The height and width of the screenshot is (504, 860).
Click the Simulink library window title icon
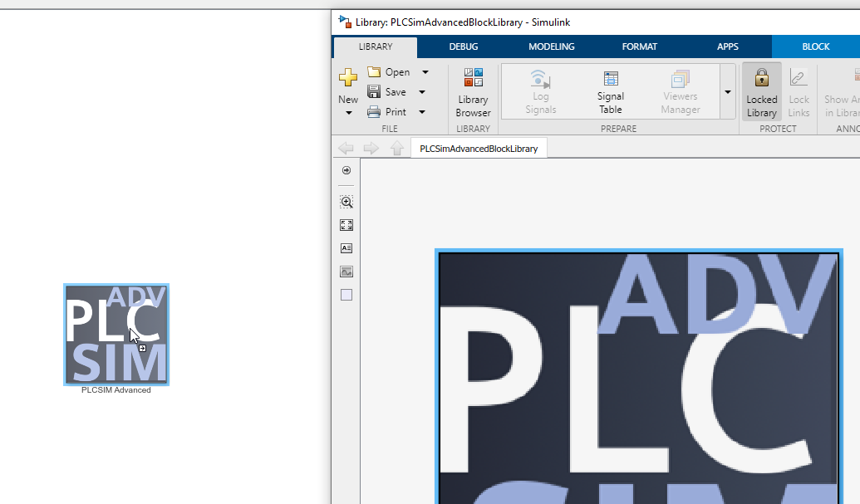click(x=345, y=22)
